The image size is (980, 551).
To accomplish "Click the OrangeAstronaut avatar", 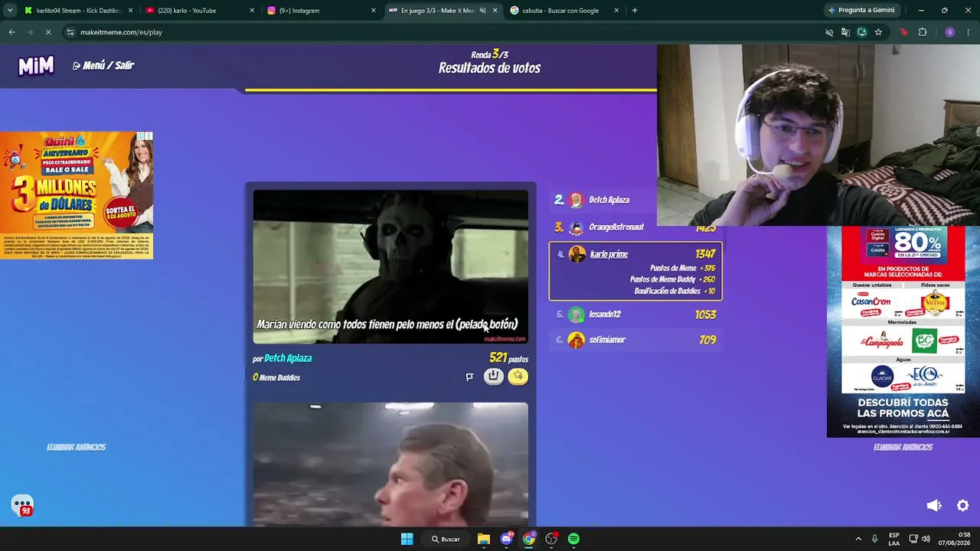I will coord(577,227).
